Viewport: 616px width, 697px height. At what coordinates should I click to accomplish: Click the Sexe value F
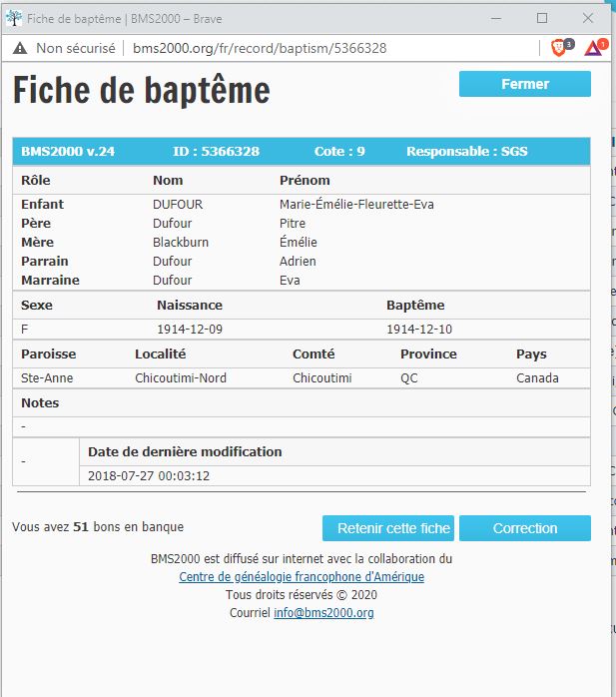click(x=24, y=329)
